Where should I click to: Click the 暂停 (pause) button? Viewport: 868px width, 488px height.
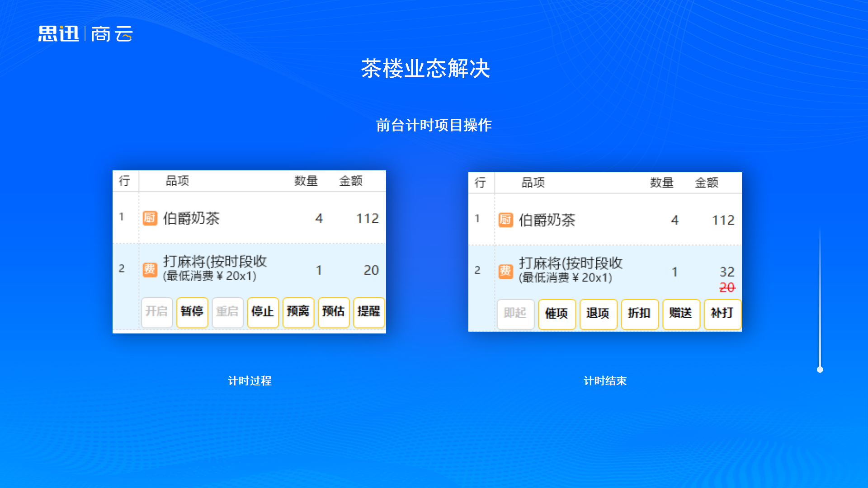(192, 312)
